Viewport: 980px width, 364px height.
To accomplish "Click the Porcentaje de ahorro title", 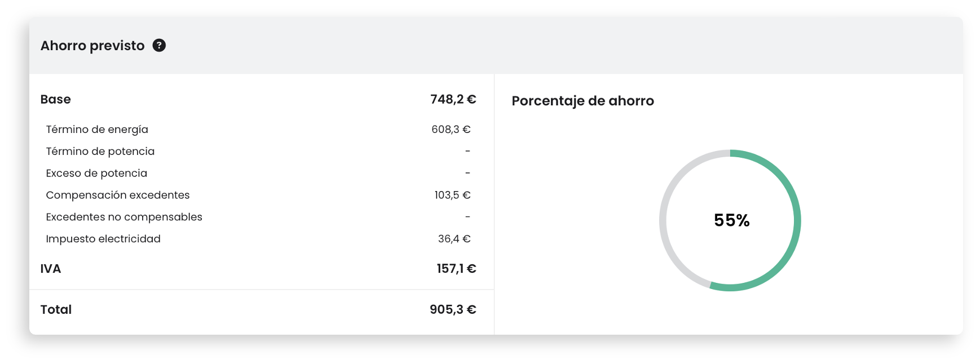I will point(583,101).
